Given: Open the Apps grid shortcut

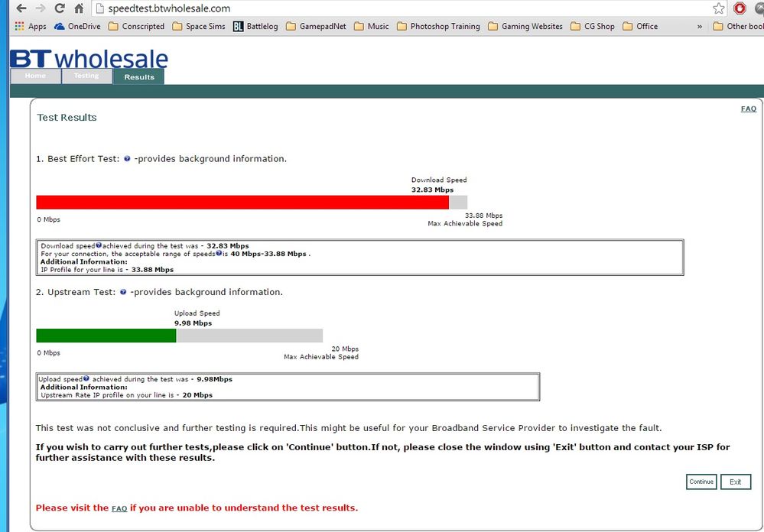Looking at the screenshot, I should [x=31, y=26].
